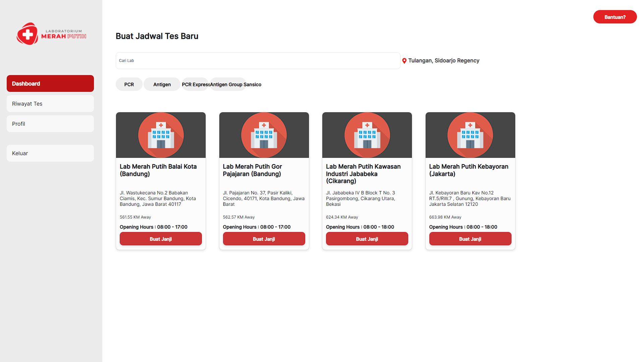This screenshot has height=362, width=644.
Task: Click the Gor Pajajaran lab hospital icon
Action: pyautogui.click(x=264, y=135)
